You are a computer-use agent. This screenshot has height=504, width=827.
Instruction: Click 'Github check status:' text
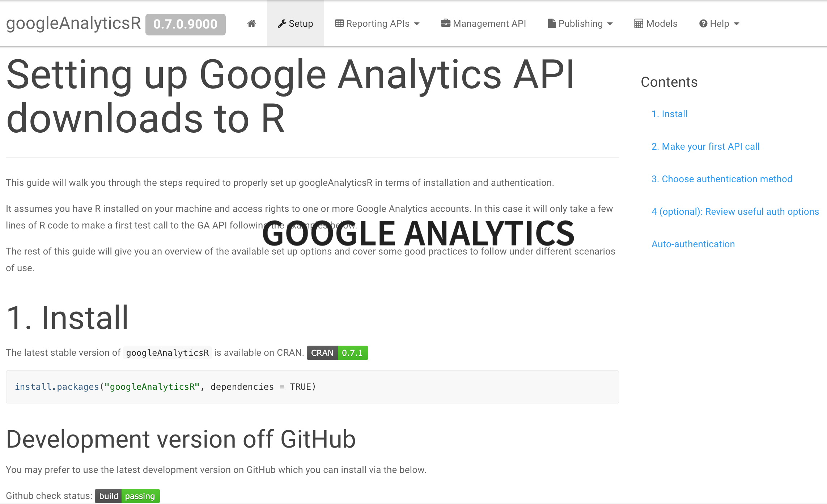click(49, 496)
